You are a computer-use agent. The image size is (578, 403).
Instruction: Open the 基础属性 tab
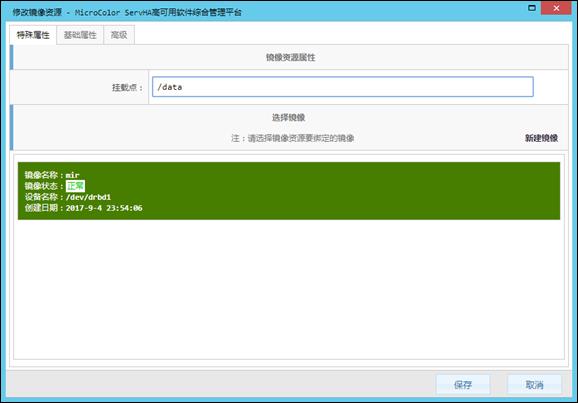[80, 35]
